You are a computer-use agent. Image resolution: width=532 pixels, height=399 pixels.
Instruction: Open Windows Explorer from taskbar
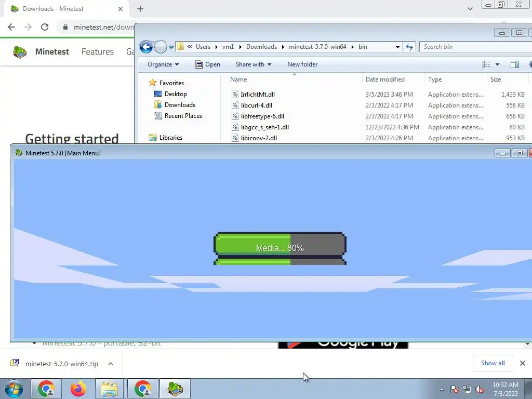[109, 389]
